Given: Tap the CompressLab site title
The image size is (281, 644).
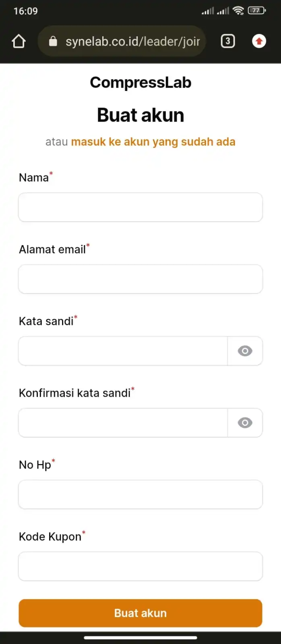Looking at the screenshot, I should click(140, 83).
